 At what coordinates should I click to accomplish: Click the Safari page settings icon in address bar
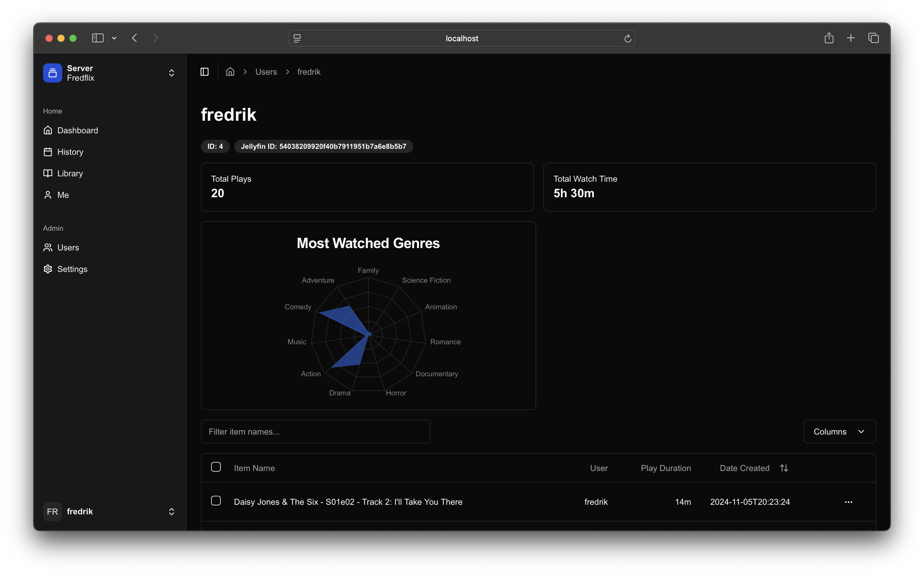tap(297, 39)
